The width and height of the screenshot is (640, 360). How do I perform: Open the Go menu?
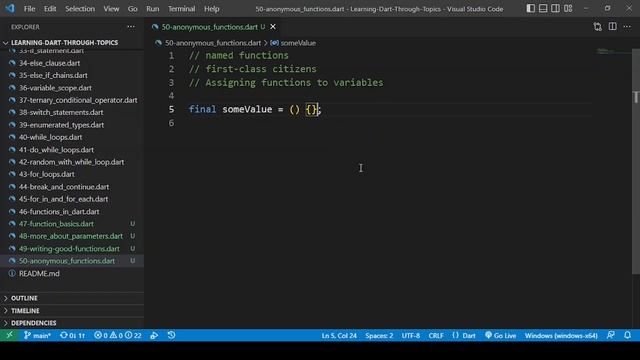[133, 9]
